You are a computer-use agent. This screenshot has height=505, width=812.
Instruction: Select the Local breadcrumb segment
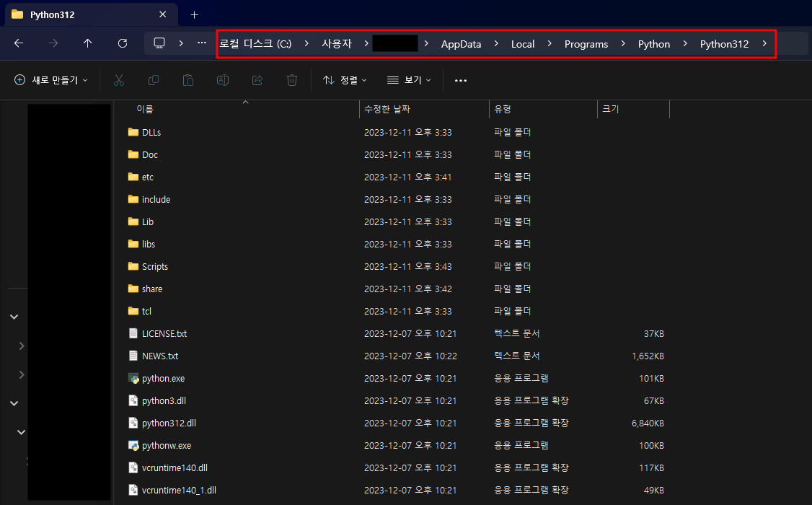[x=523, y=45]
